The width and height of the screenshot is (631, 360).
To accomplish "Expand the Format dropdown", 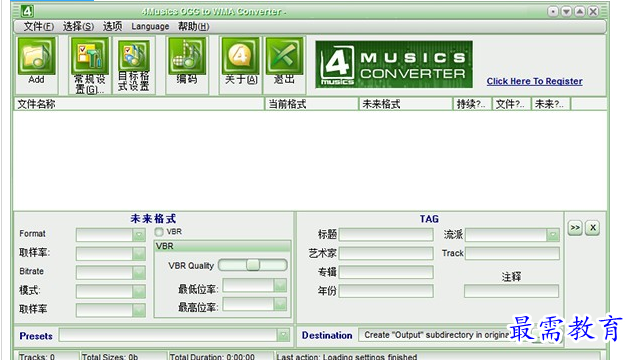I will coord(139,234).
